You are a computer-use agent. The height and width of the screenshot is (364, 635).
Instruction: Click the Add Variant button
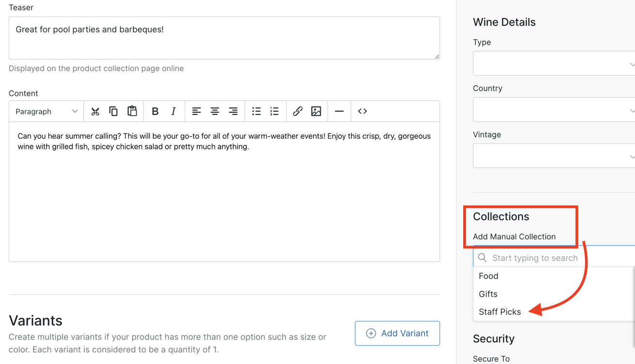tap(397, 333)
